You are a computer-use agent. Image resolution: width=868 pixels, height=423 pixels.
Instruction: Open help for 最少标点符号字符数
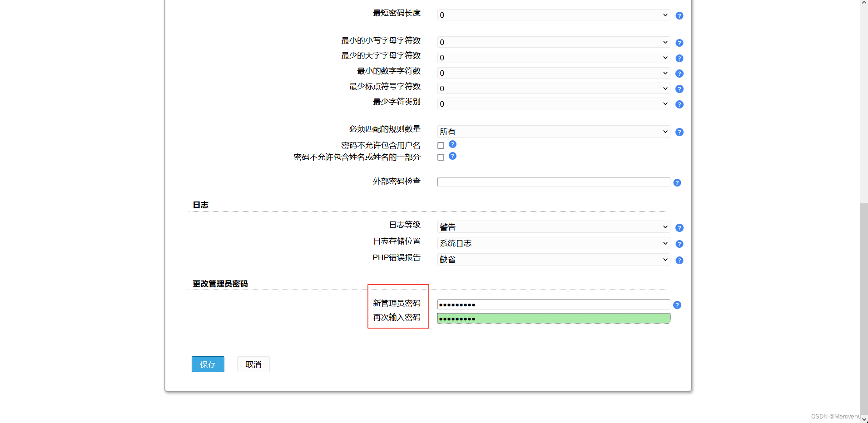[680, 89]
